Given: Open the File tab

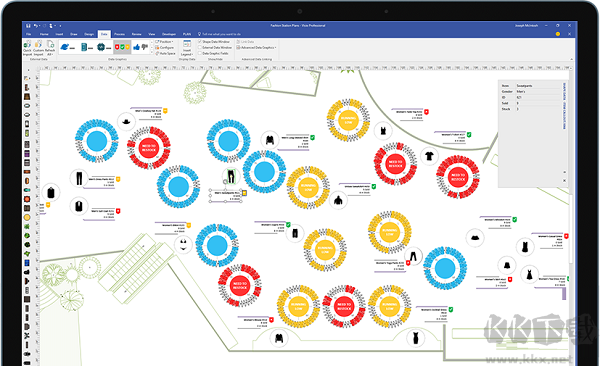Looking at the screenshot, I should click(29, 34).
